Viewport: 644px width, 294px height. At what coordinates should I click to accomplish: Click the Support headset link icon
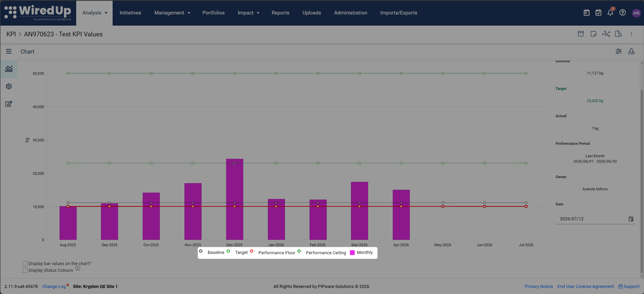click(621, 287)
